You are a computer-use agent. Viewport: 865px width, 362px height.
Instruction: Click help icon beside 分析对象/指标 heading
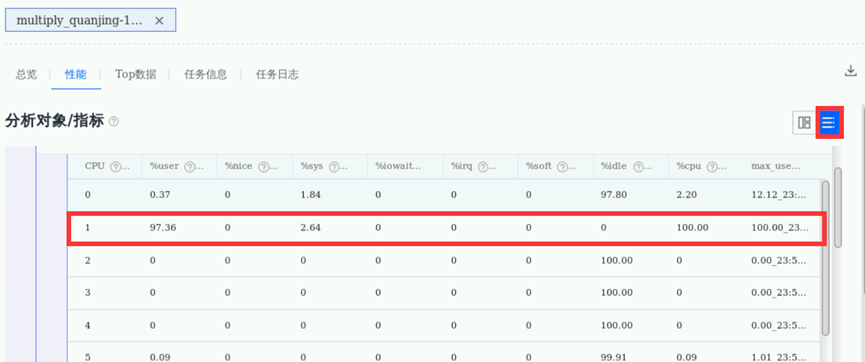tap(114, 121)
